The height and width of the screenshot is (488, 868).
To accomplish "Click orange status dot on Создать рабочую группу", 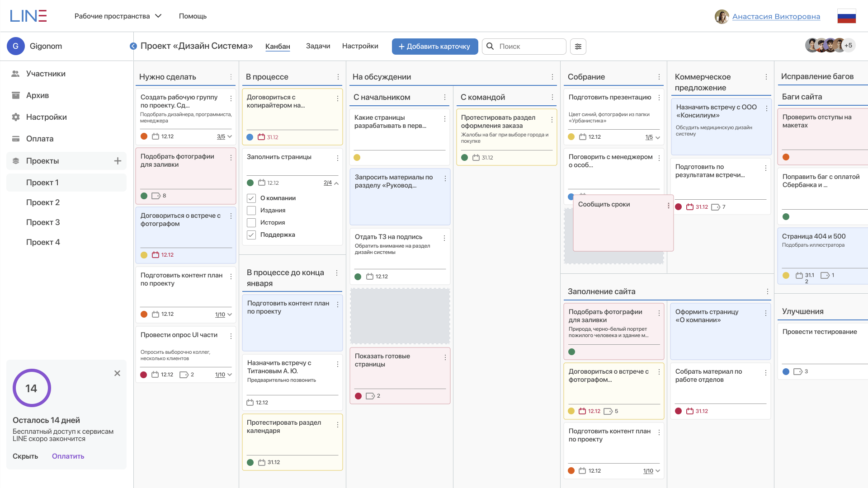I will pos(144,136).
